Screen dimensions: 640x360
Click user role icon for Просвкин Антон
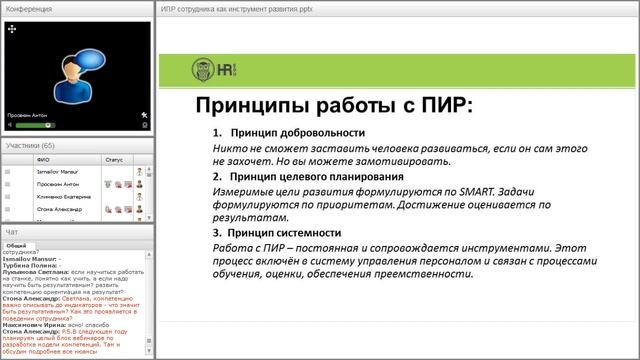coord(140,184)
